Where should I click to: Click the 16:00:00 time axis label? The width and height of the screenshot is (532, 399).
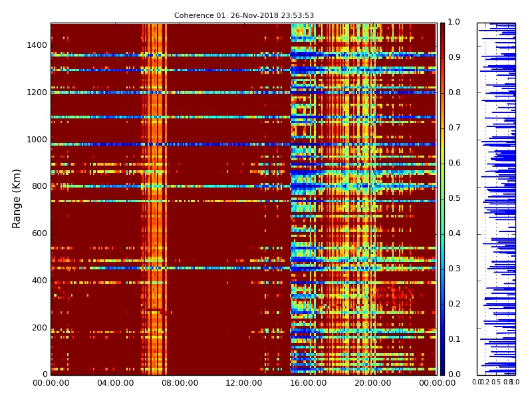click(309, 383)
